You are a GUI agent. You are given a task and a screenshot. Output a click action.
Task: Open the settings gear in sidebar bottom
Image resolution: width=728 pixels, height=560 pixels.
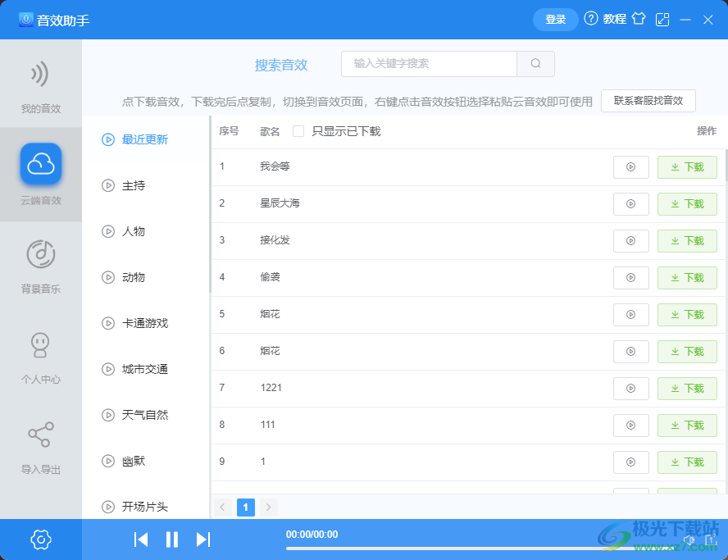coord(41,540)
